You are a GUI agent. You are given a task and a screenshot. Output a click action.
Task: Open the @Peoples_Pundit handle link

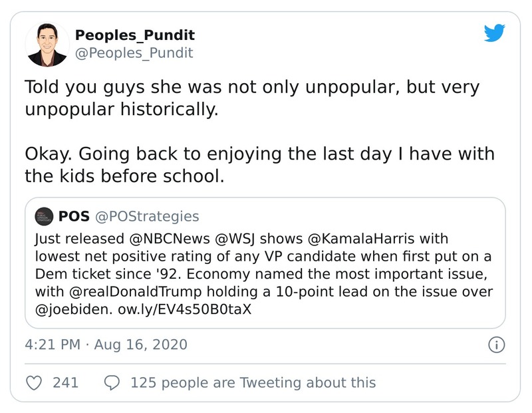coord(134,53)
